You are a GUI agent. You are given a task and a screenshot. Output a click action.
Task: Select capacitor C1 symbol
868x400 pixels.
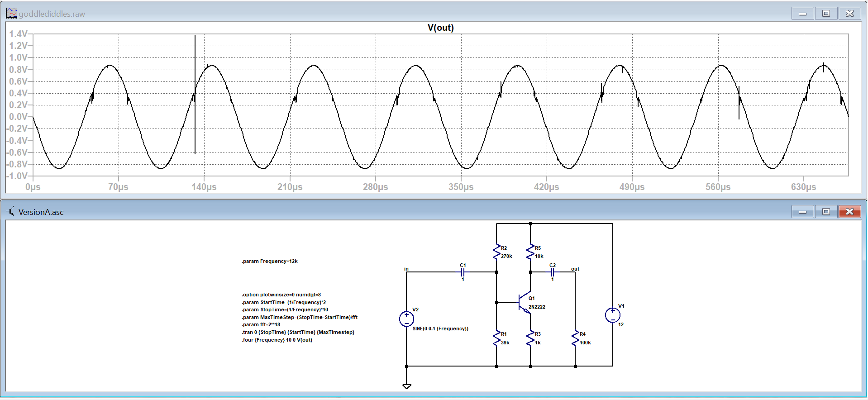tap(463, 272)
